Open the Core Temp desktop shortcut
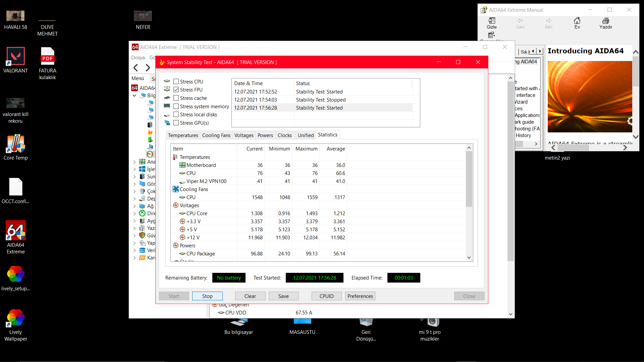Image resolution: width=644 pixels, height=362 pixels. (15, 144)
